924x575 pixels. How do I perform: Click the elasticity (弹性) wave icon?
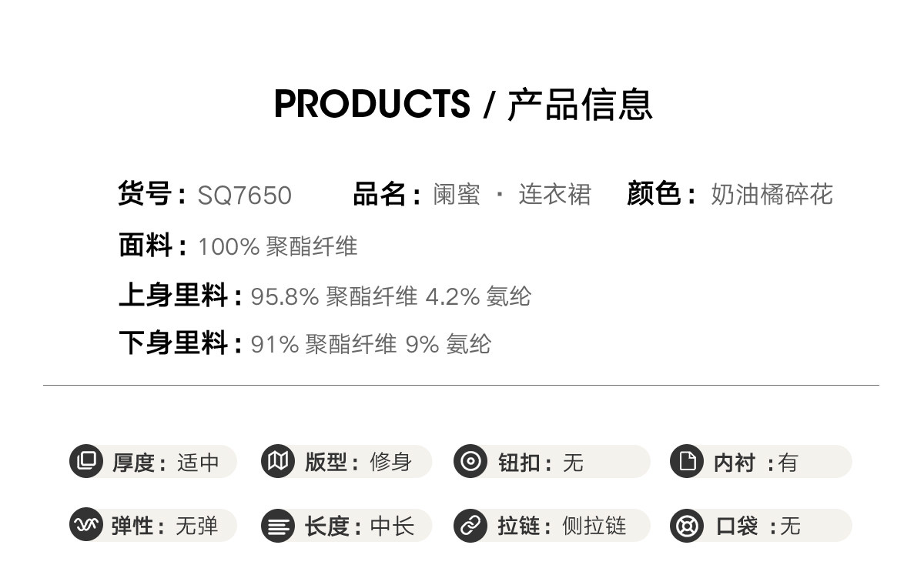coord(86,526)
